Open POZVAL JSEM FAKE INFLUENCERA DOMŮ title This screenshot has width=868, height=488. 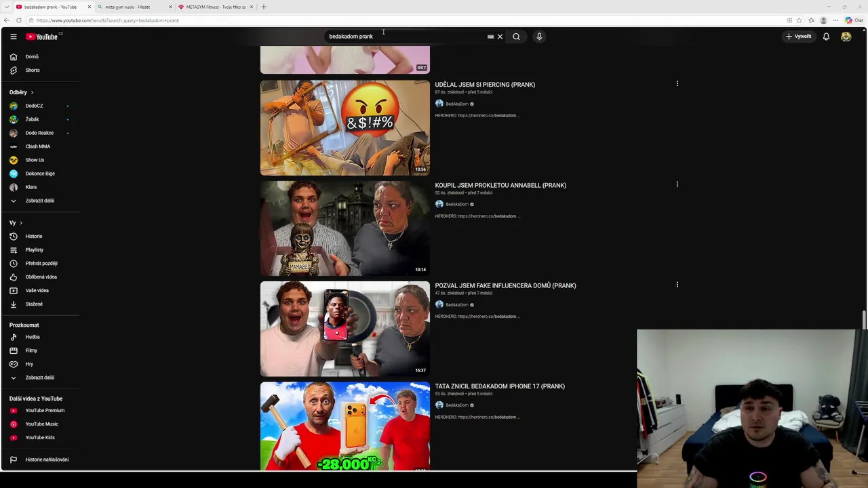click(x=505, y=286)
